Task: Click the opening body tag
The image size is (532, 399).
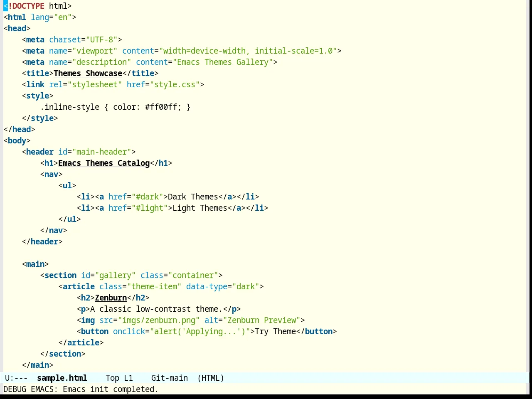Action: coord(17,140)
